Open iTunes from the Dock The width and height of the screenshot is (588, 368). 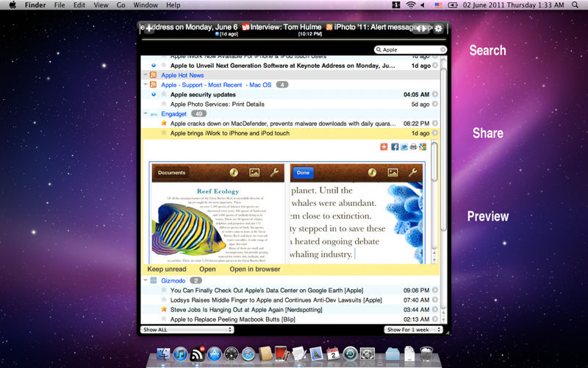click(180, 354)
